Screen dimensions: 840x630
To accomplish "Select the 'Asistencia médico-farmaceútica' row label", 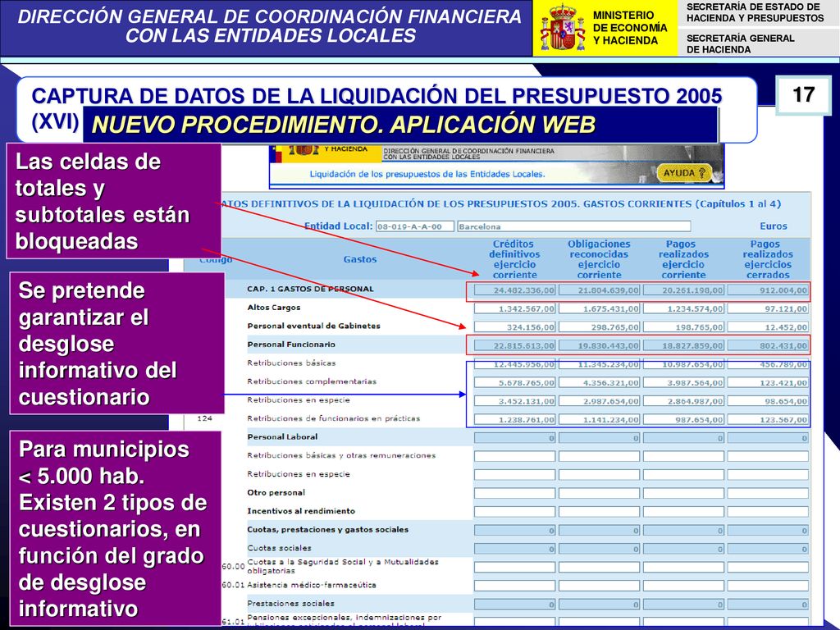I will click(x=311, y=585).
